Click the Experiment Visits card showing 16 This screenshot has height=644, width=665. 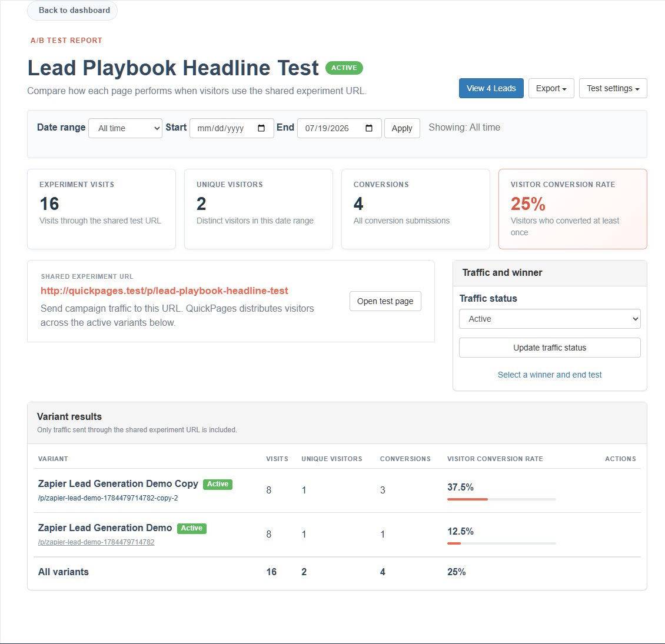[101, 209]
